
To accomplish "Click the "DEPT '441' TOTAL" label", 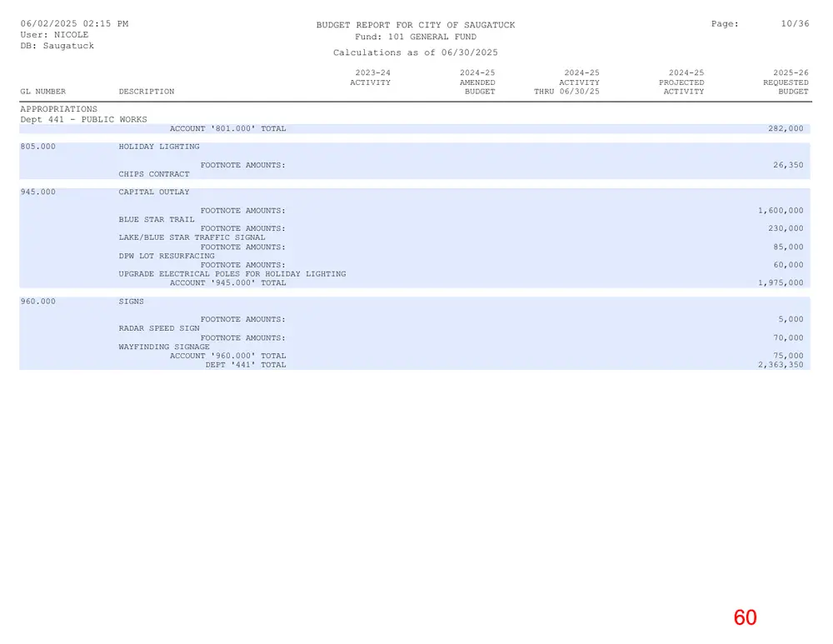I will [246, 365].
